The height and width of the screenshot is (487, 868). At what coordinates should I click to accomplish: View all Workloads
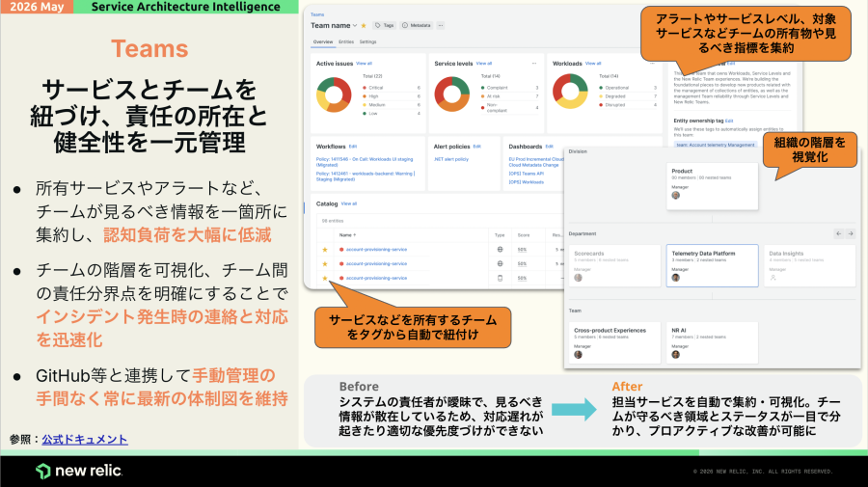point(593,64)
